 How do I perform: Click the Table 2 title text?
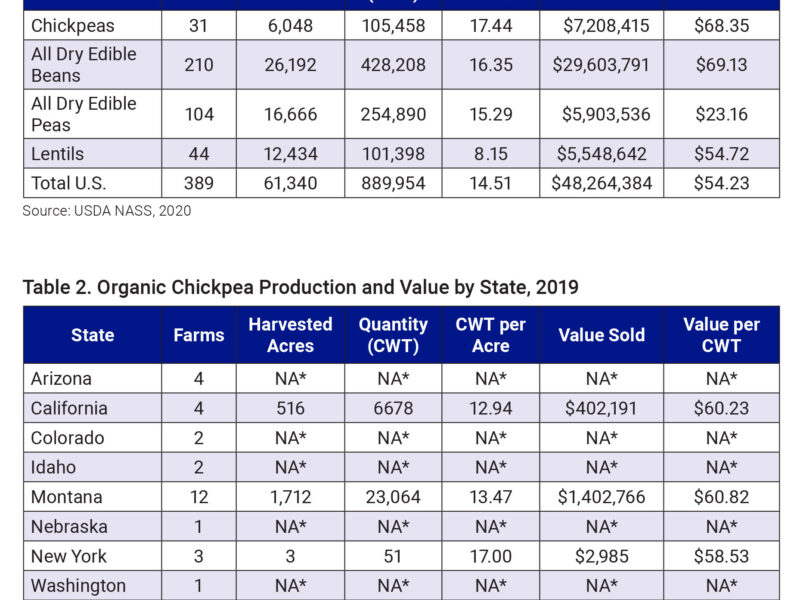coord(300,287)
